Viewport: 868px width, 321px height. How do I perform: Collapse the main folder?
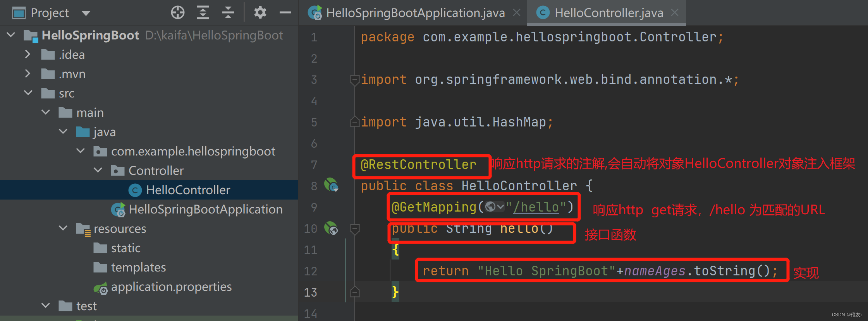[46, 112]
